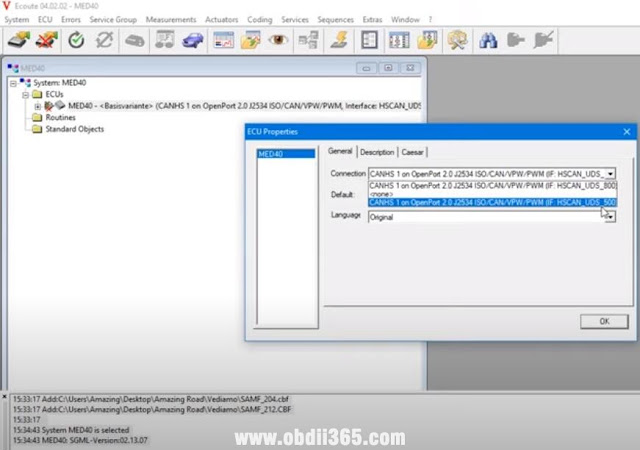Viewport: 640px width, 450px height.
Task: Open the Measurements menu
Action: (x=171, y=20)
